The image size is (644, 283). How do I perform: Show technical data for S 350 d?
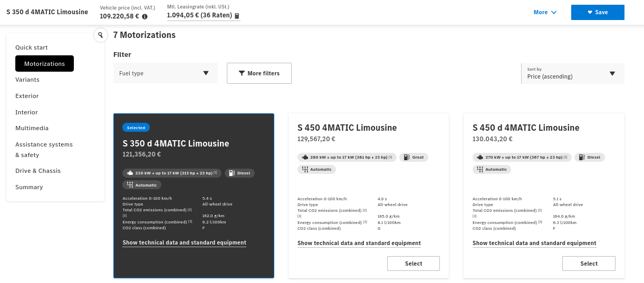point(184,243)
